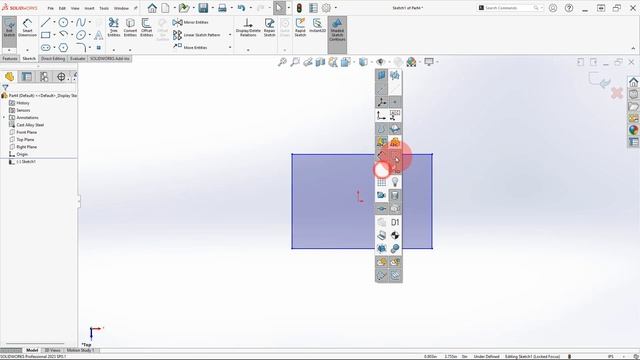Toggle View Lights bulb in flyout
This screenshot has width=640, height=360.
coord(395,182)
